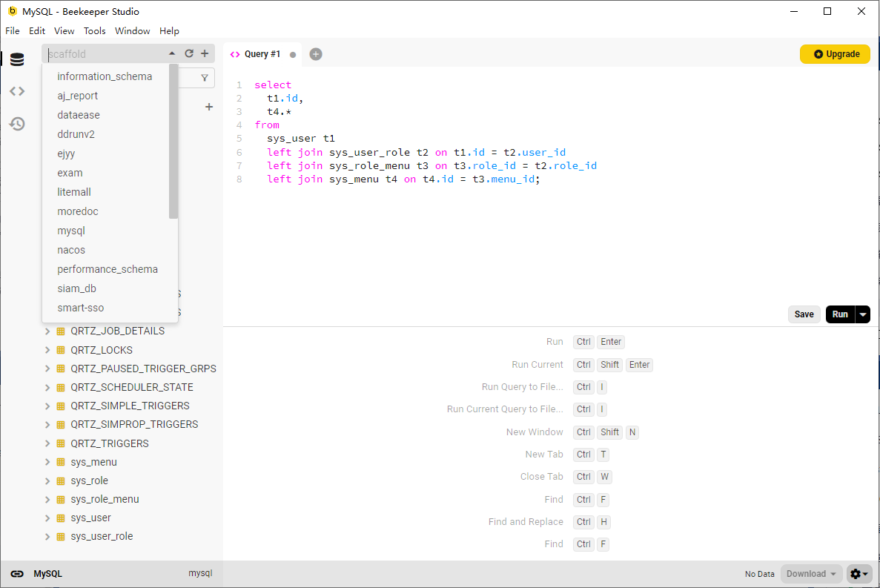Click the new database plus icon
Screen dimensions: 880x588
tap(205, 53)
